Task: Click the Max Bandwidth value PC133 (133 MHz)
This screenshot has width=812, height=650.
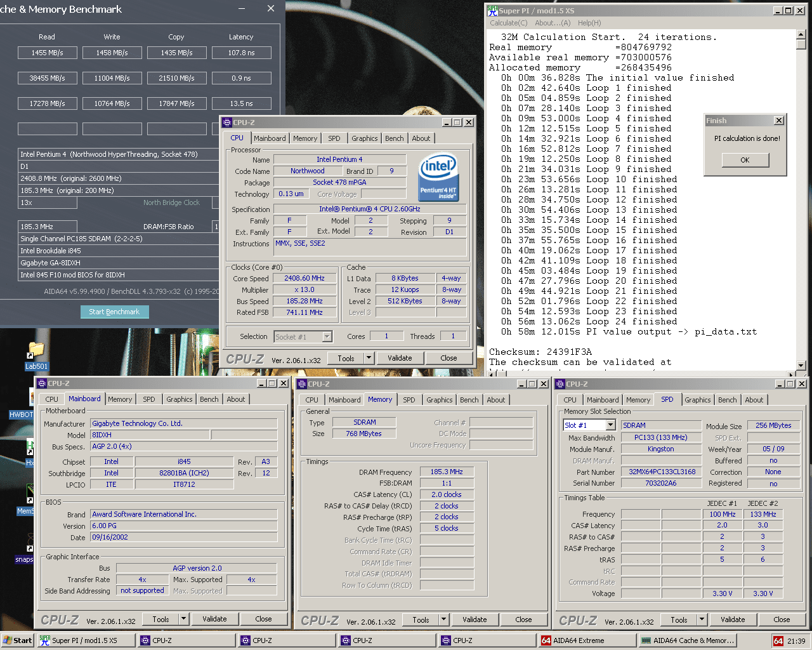Action: click(x=661, y=437)
